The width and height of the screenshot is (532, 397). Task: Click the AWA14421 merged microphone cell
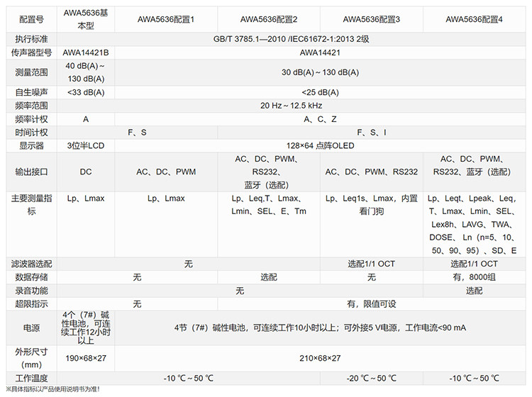pos(321,52)
